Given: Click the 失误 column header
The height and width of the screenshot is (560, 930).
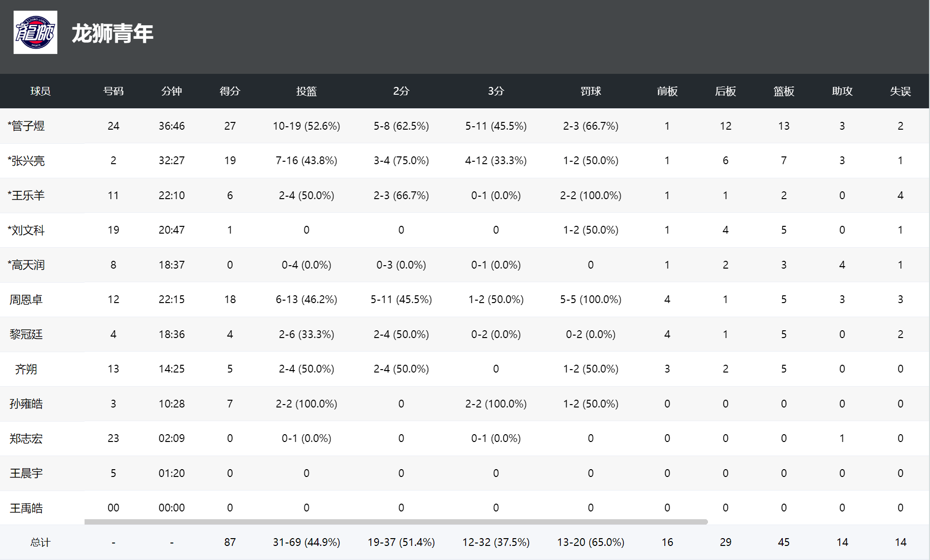Looking at the screenshot, I should [900, 91].
